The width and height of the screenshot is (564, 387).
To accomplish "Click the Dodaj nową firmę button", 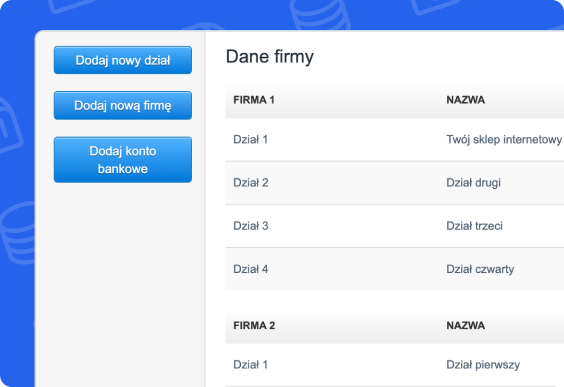I will 123,105.
